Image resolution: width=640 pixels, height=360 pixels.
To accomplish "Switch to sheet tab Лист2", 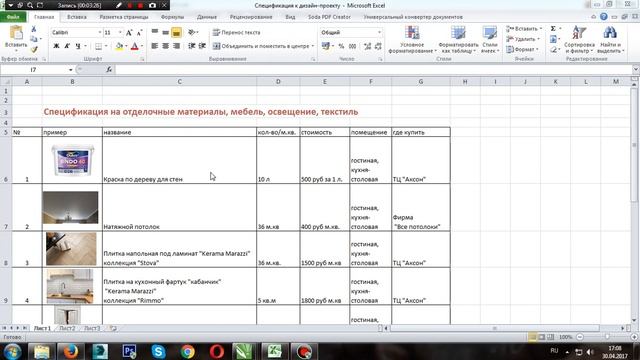I will (67, 328).
